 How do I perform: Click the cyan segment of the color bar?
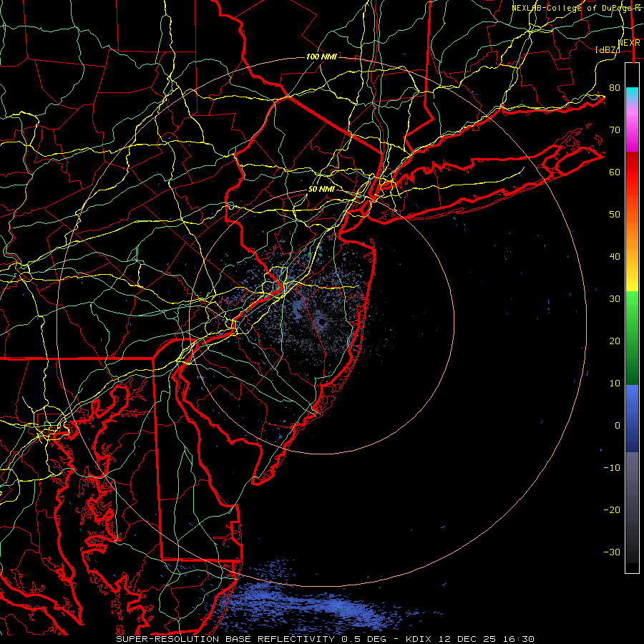(x=632, y=94)
